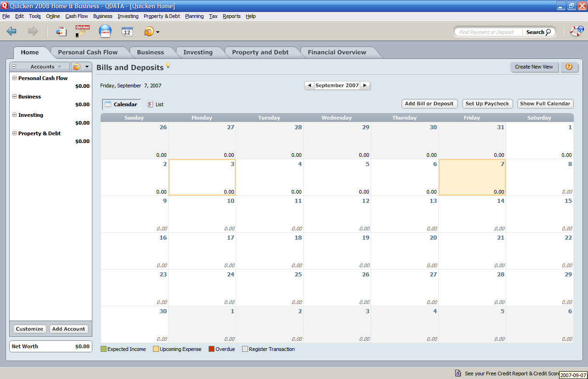
Task: Click the grey forward arrow in toolbar
Action: 33,31
